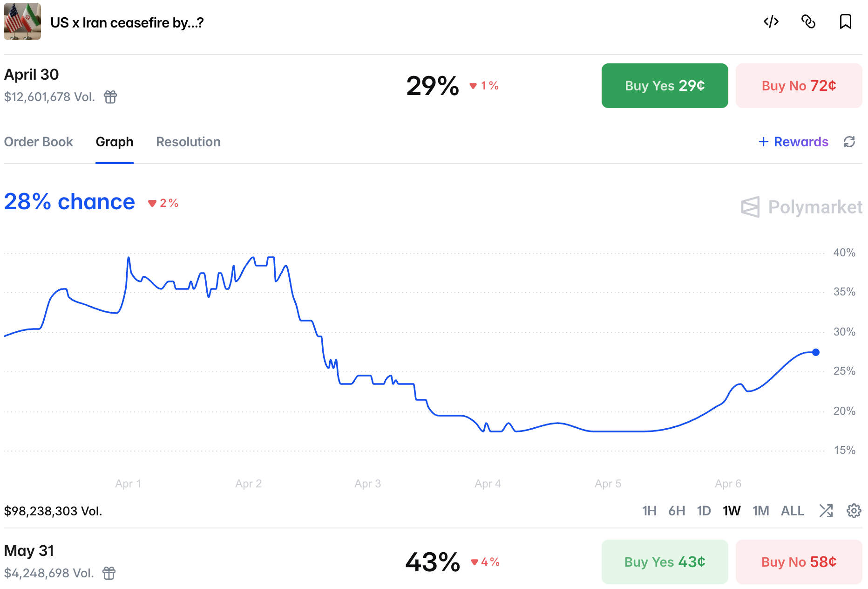Screen dimensions: 868x589
Task: Switch to the Resolution tab
Action: pyautogui.click(x=188, y=142)
